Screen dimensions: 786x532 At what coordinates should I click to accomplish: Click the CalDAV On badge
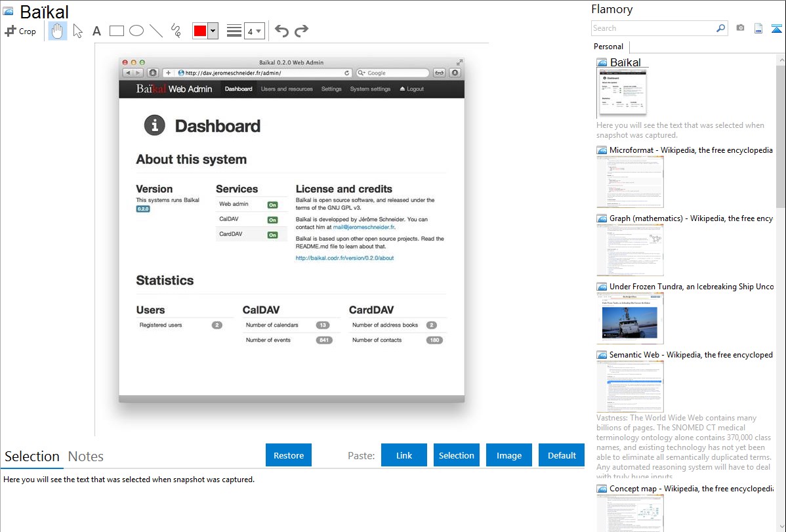[272, 220]
